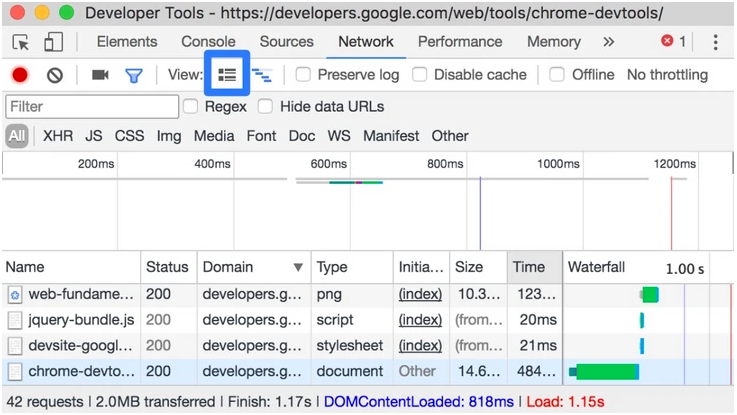Open the Memory tab
This screenshot has width=737, height=415.
point(554,42)
